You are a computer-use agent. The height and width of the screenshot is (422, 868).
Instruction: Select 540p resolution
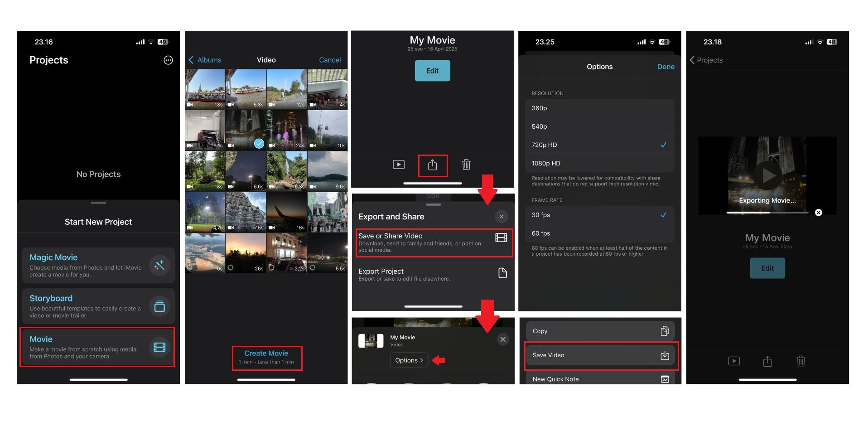click(599, 126)
